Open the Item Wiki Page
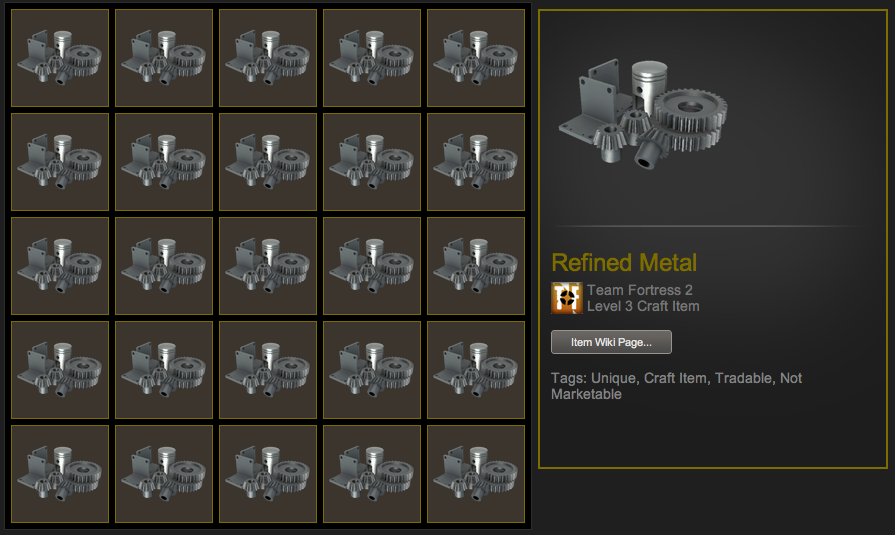895x535 pixels. 611,342
